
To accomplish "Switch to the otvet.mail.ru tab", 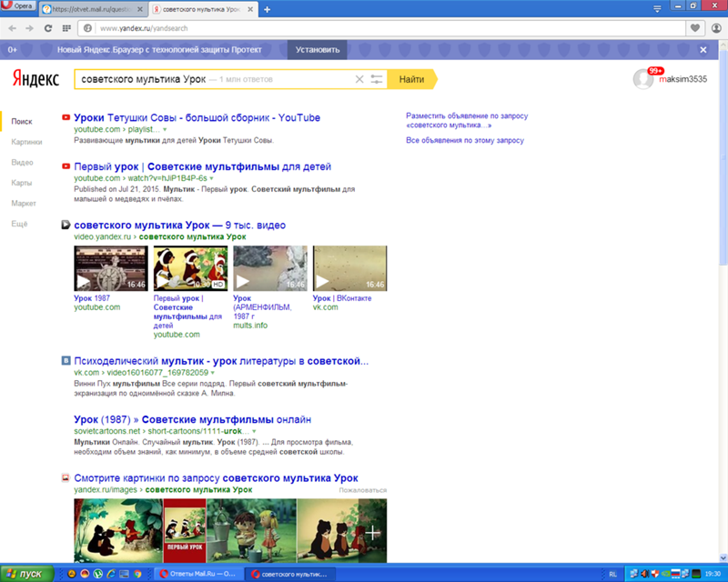I will pos(92,9).
